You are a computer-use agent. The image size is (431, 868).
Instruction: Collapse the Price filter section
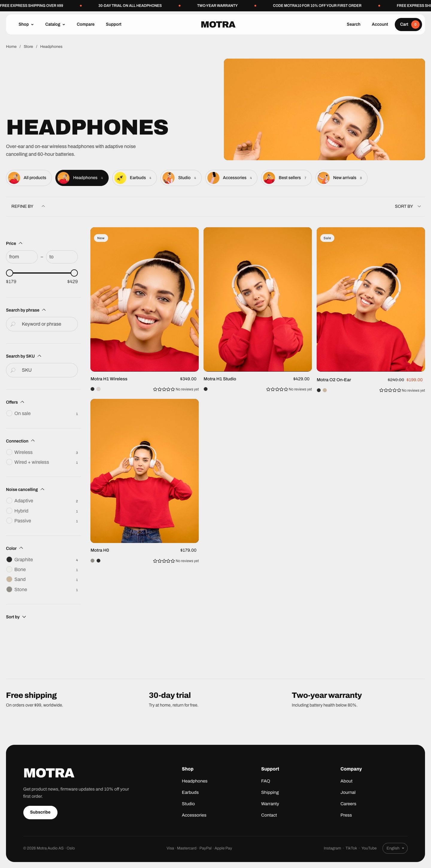[14, 243]
